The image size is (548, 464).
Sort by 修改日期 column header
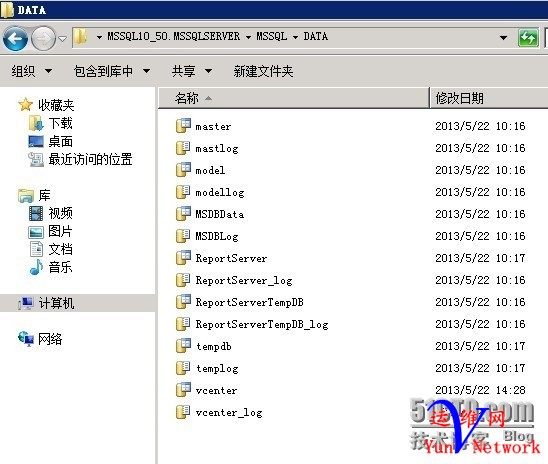tap(489, 98)
